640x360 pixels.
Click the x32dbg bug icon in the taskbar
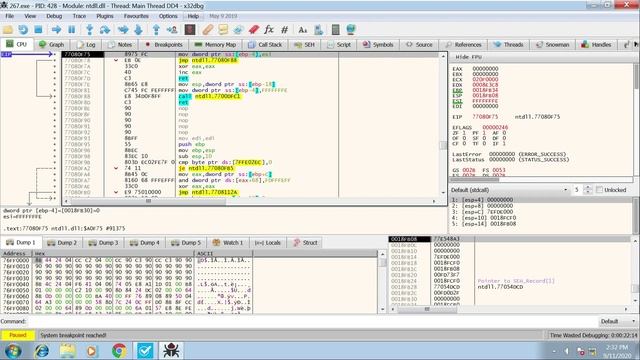pos(171,351)
